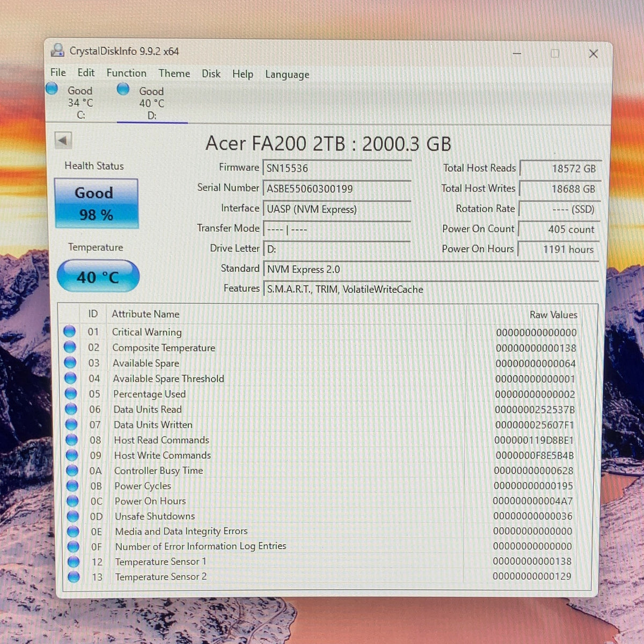
Task: Click the Standard field NVM Express 2.0
Action: click(431, 269)
